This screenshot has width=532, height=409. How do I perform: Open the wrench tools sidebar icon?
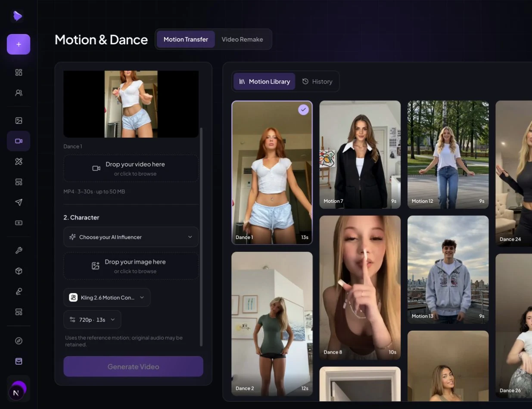click(19, 251)
